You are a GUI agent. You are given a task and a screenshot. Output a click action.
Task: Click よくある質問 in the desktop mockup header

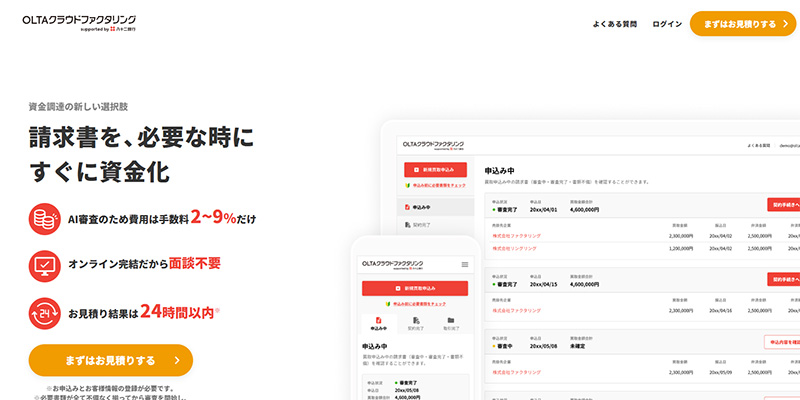click(759, 145)
